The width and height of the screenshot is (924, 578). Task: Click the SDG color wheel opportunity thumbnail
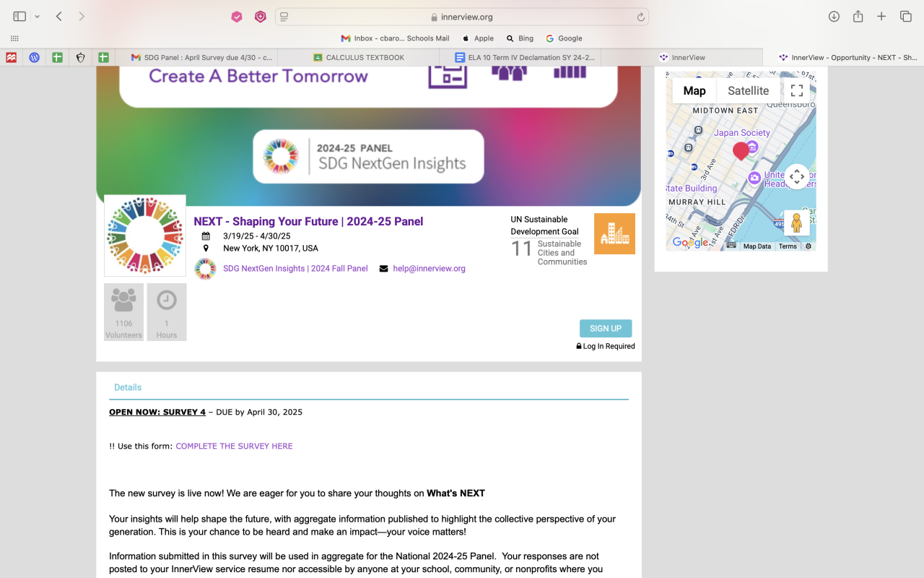click(145, 236)
